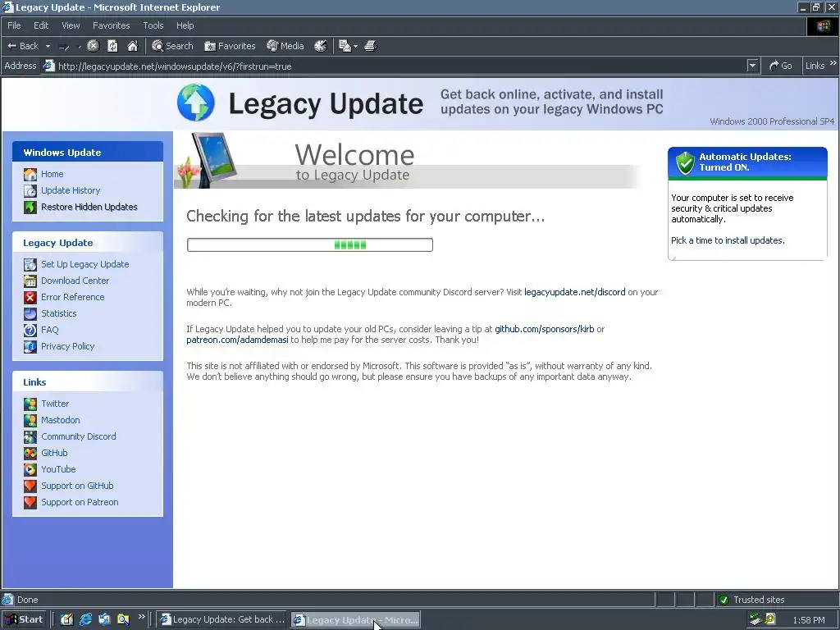Viewport: 840px width, 630px height.
Task: Click the Statistics sidebar icon
Action: click(30, 314)
